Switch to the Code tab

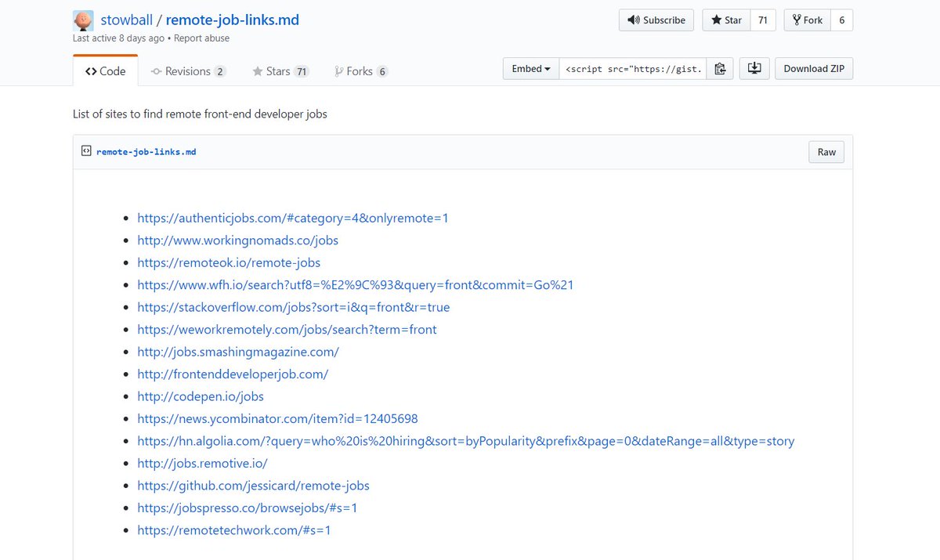pos(105,71)
